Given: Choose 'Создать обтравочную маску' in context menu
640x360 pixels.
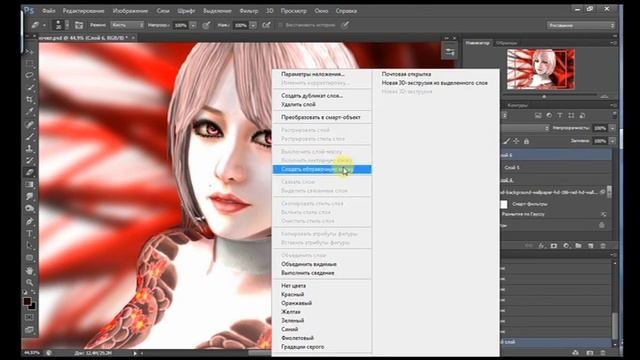Looking at the screenshot, I should pos(322,169).
